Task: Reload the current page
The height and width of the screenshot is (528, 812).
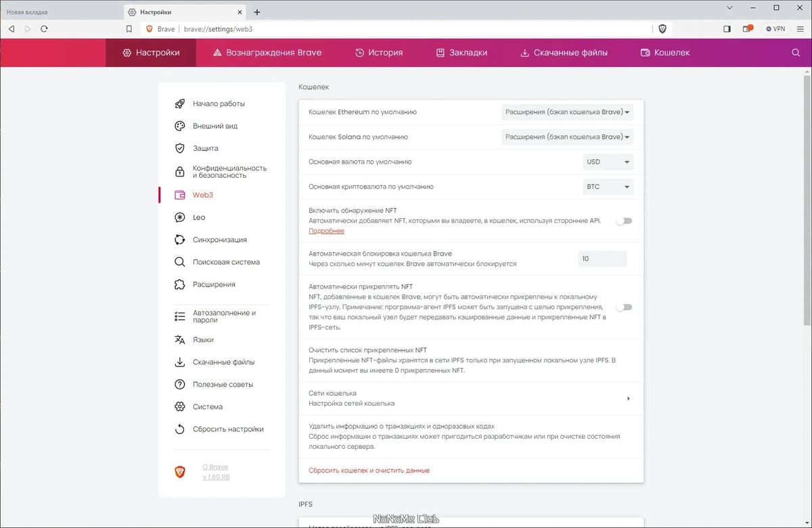Action: point(44,29)
